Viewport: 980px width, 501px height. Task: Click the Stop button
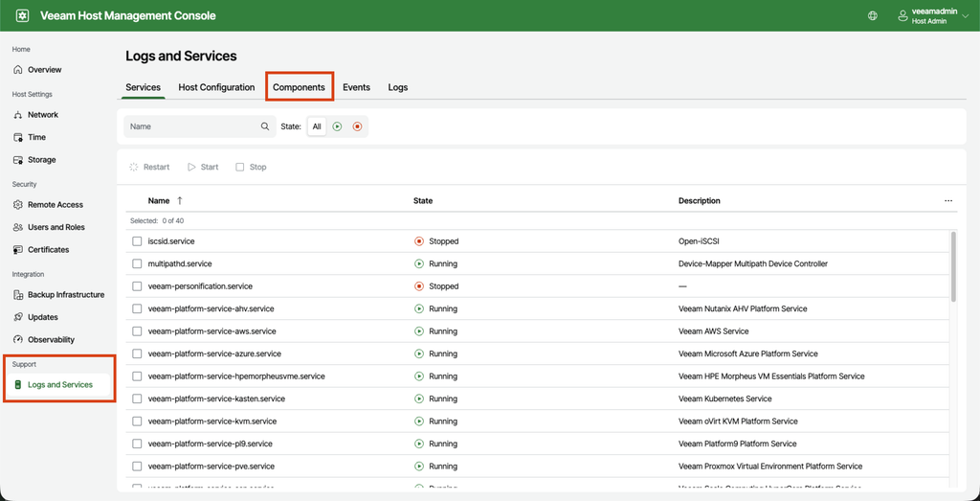tap(252, 167)
